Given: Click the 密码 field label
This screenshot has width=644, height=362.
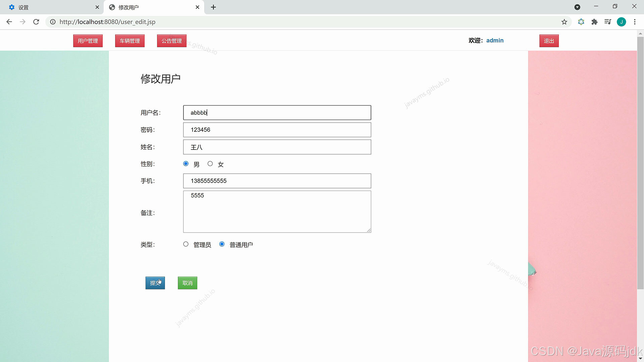Looking at the screenshot, I should [148, 130].
